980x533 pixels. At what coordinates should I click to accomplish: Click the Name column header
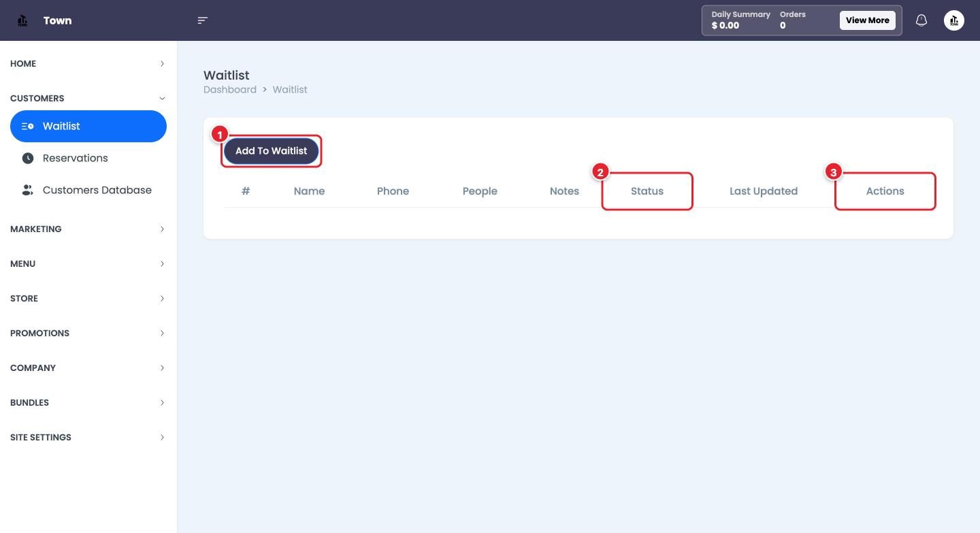click(x=309, y=191)
